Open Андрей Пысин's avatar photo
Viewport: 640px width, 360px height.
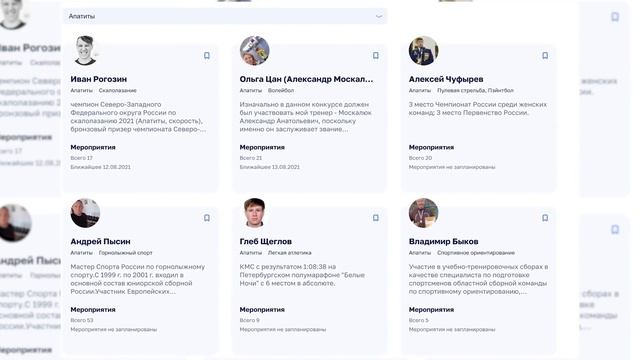(x=85, y=213)
